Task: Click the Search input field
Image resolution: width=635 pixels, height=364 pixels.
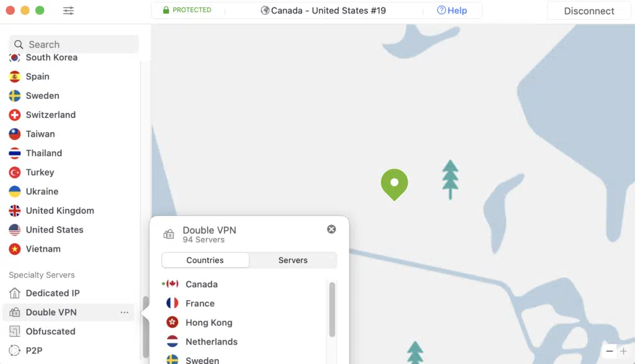Action: tap(74, 44)
